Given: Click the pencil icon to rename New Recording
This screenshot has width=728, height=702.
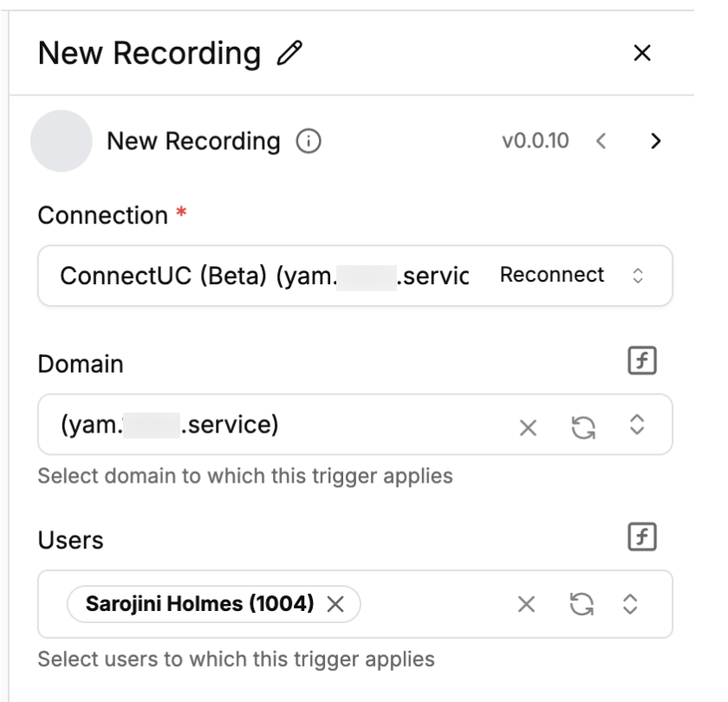Looking at the screenshot, I should [x=289, y=53].
